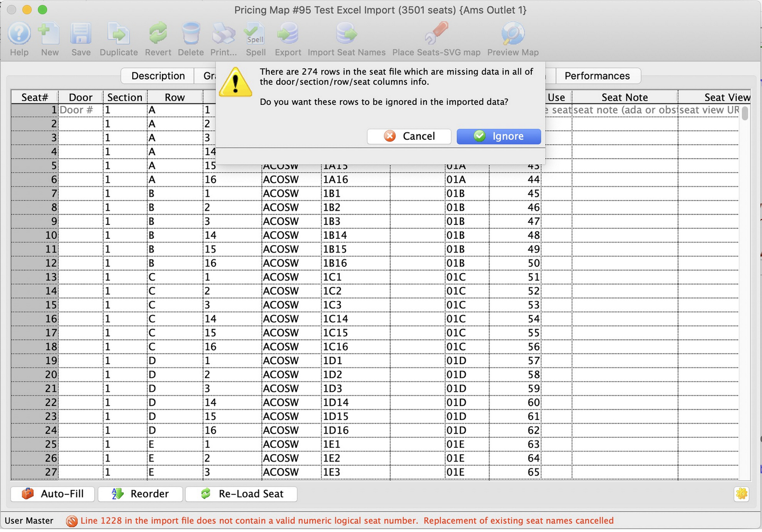Screen dimensions: 762x532
Task: Click logical seat number 65
Action: tap(515, 472)
